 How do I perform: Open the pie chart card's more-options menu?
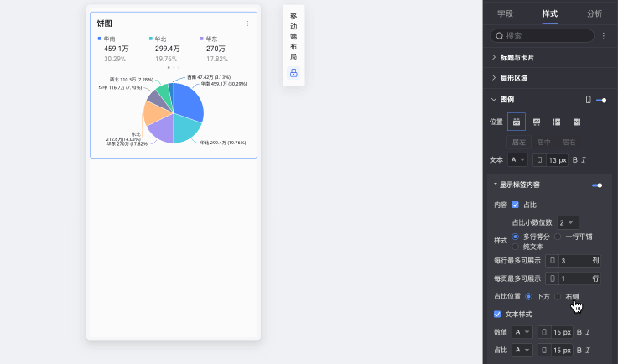point(247,23)
